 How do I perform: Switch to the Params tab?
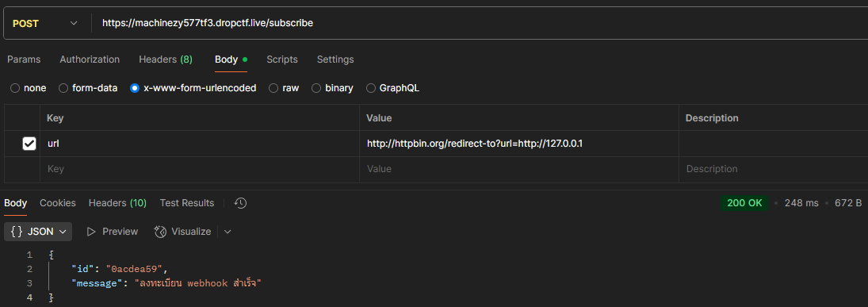tap(23, 59)
